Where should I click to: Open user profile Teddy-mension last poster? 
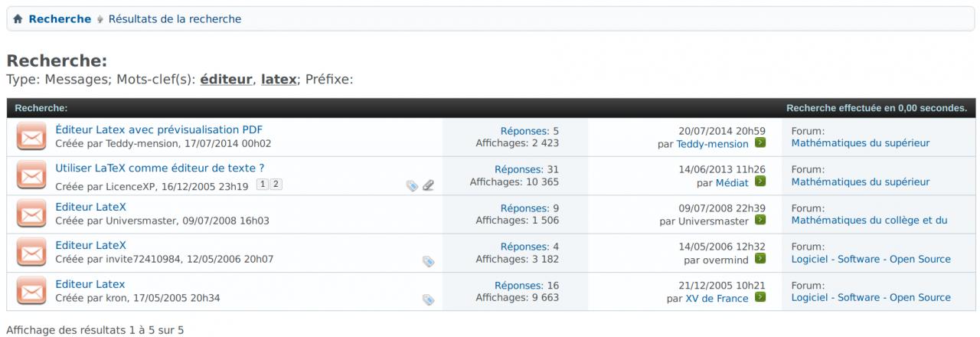(712, 144)
